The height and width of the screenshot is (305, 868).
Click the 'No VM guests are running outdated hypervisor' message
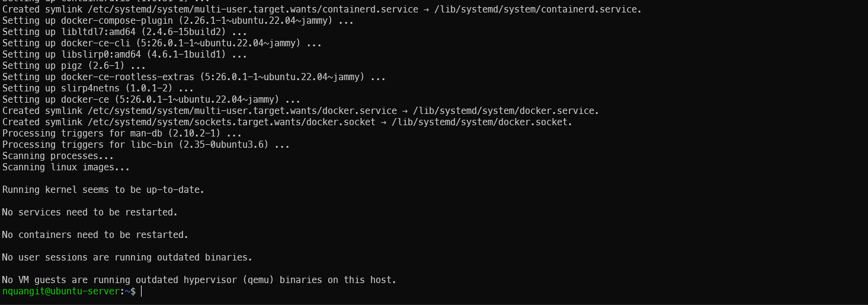pyautogui.click(x=199, y=280)
